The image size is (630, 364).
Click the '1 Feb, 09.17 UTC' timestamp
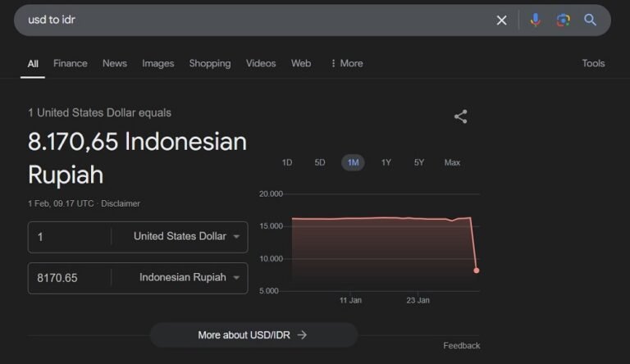pyautogui.click(x=61, y=203)
